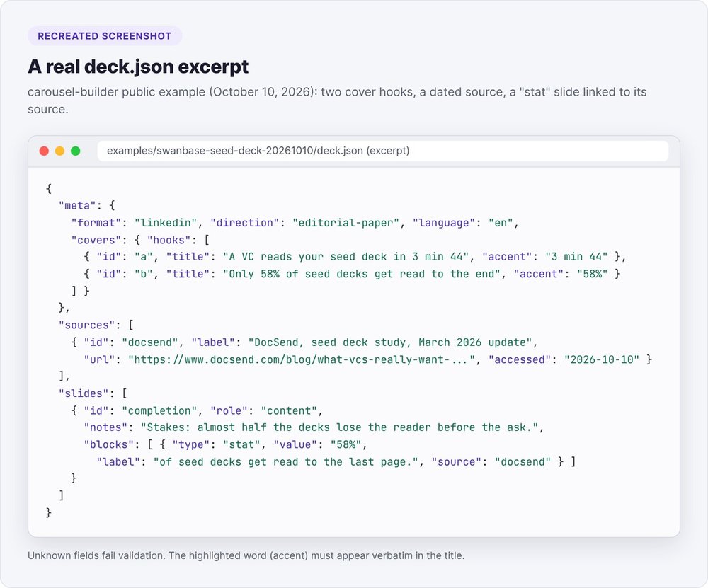Click the RECREATED SCREENSHOT badge
Viewport: 708px width, 588px height.
tap(105, 36)
